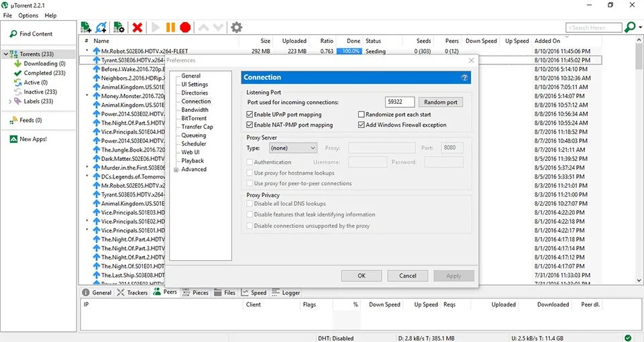
Task: Select Transfer Cap in Preferences tree
Action: click(197, 127)
